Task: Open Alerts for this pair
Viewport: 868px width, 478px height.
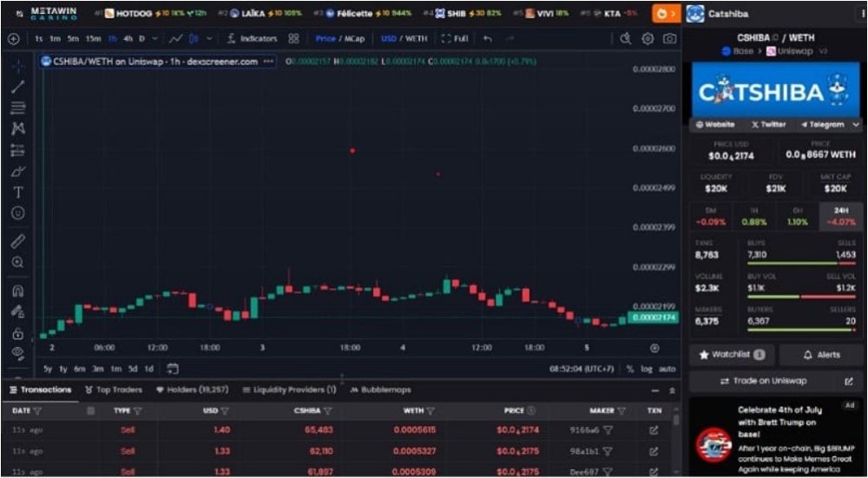Action: pos(821,355)
